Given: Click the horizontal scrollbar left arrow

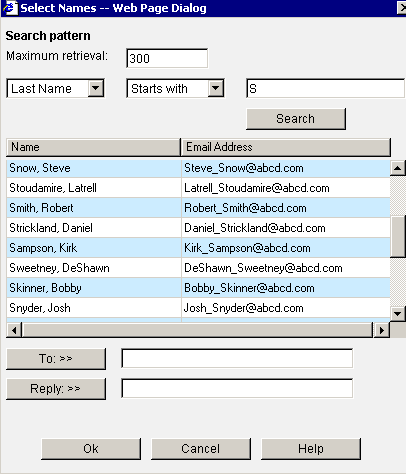Looking at the screenshot, I should [x=14, y=330].
